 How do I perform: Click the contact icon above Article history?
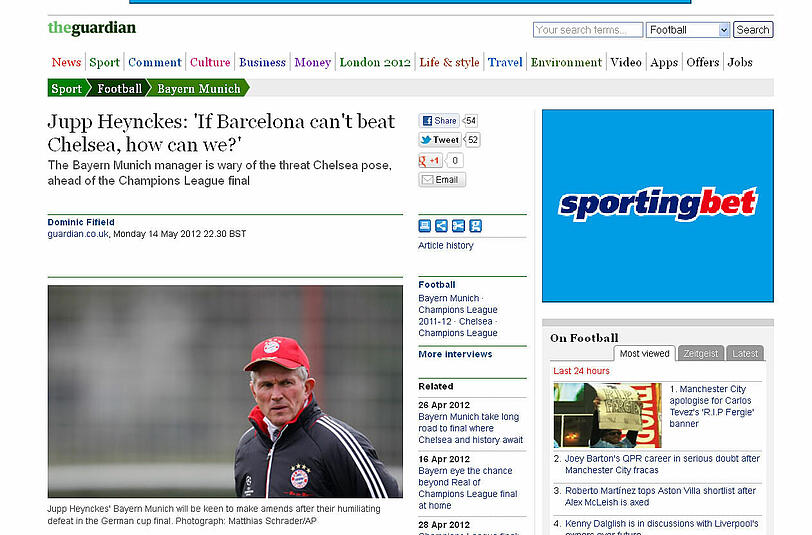click(475, 226)
